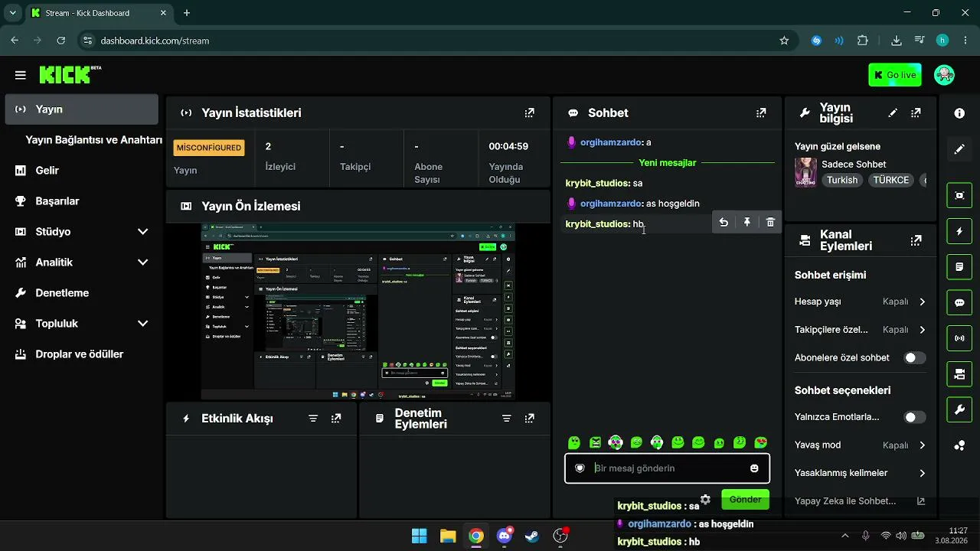Open Yayın page in sidebar
The height and width of the screenshot is (551, 980).
pos(82,109)
